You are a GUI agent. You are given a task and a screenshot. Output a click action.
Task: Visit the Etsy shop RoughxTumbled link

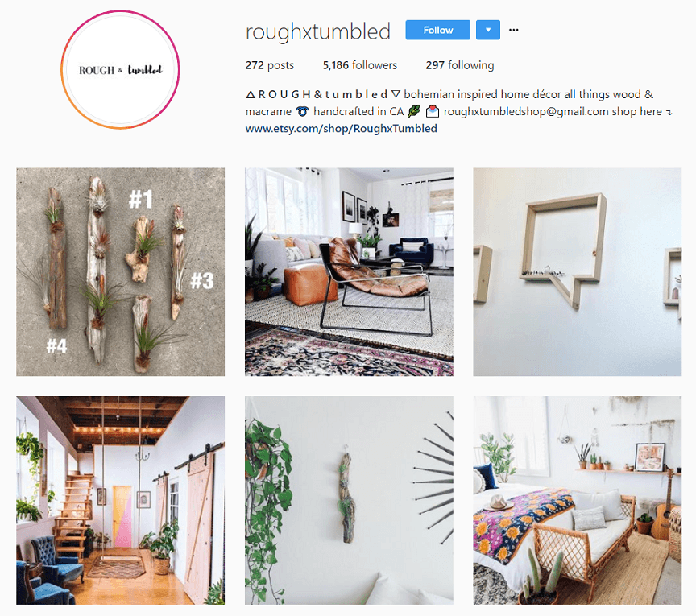[x=342, y=129]
